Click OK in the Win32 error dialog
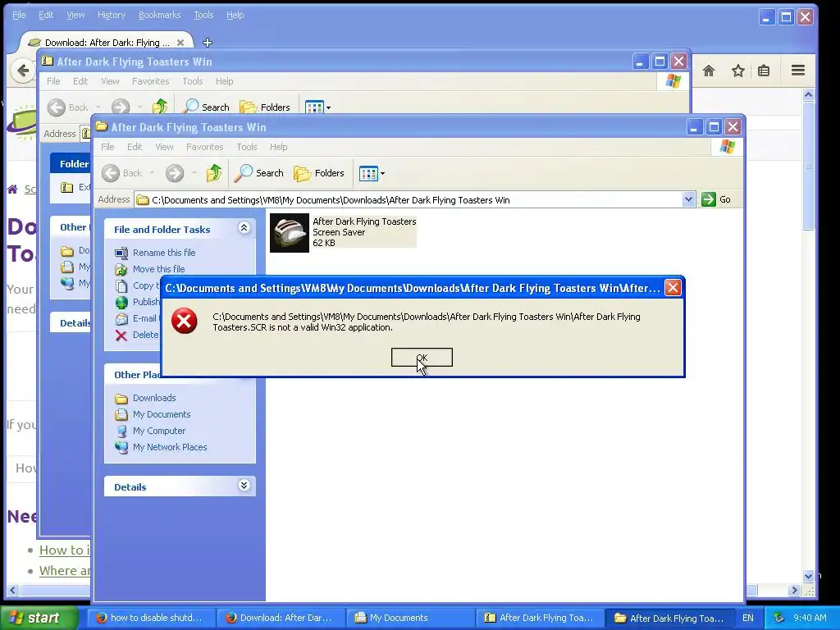840x630 pixels. (x=422, y=358)
